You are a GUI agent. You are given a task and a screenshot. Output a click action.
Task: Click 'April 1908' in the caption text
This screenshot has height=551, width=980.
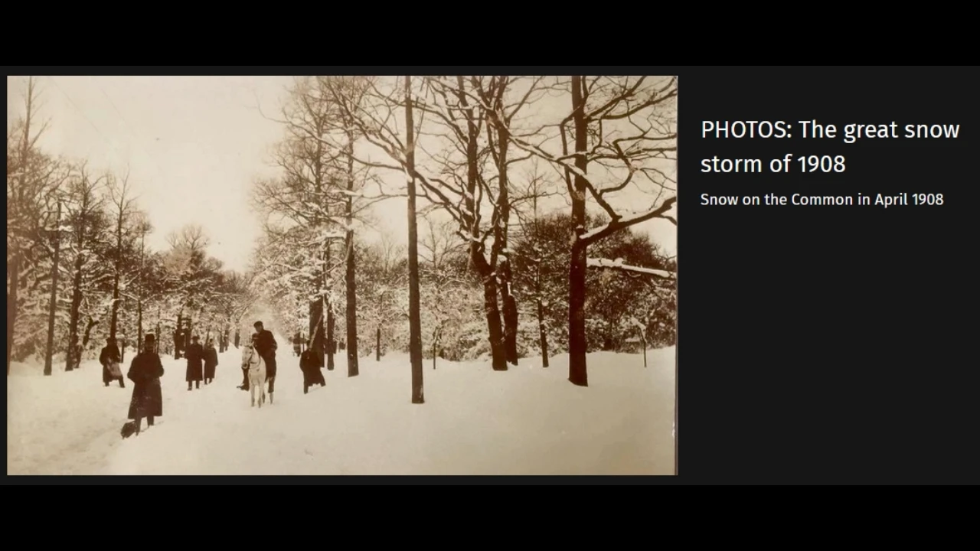[x=909, y=200]
